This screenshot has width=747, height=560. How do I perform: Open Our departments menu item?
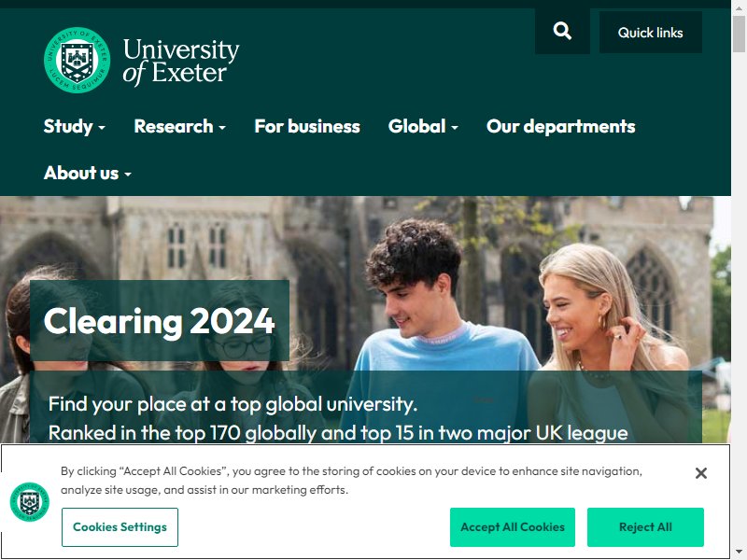[x=561, y=127]
